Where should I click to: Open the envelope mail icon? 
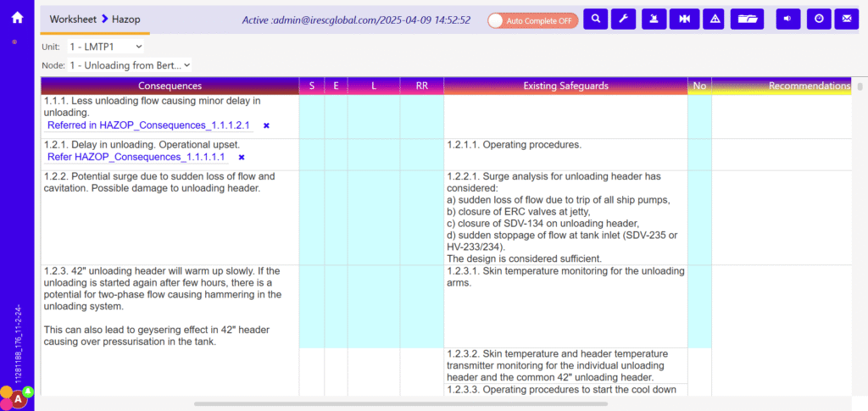845,19
